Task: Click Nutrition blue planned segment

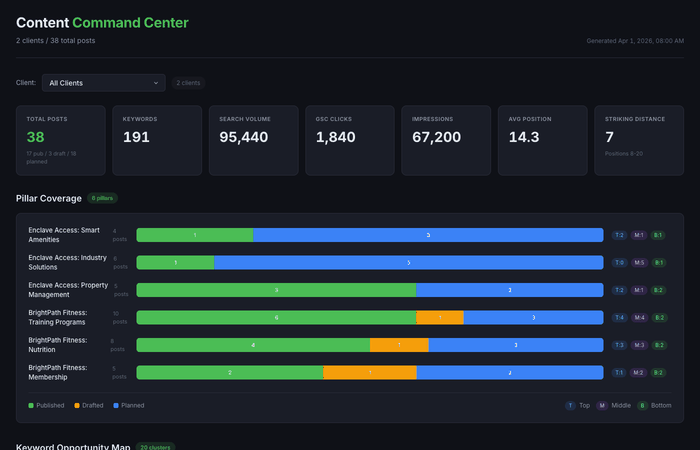Action: coord(516,345)
